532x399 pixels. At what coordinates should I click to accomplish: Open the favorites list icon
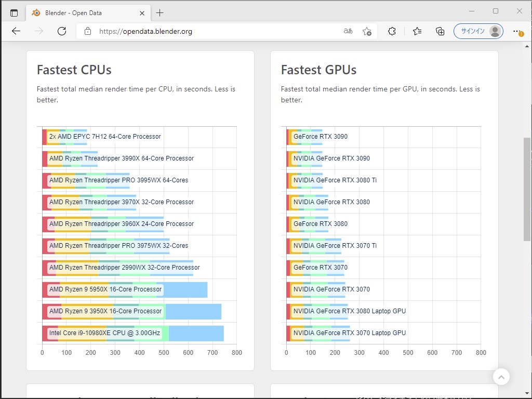click(x=417, y=31)
